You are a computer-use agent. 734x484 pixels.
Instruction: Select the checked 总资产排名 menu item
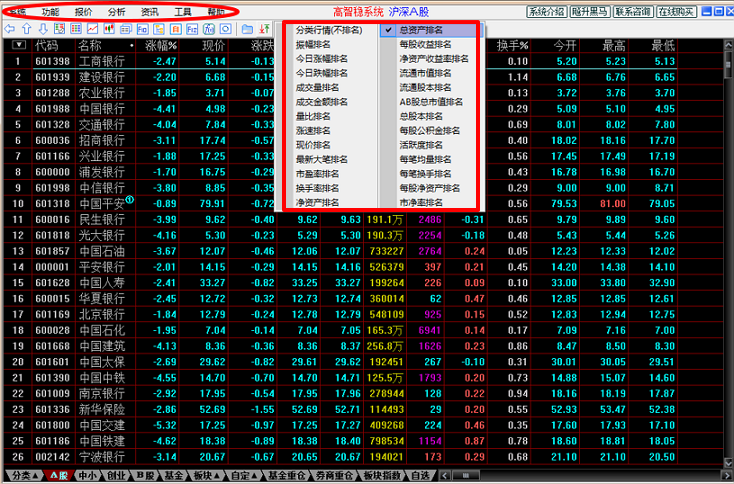pos(429,30)
